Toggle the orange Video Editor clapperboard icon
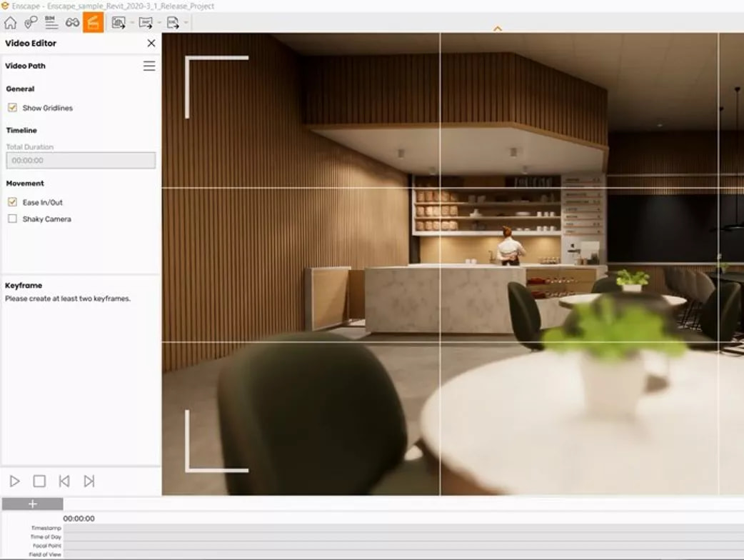 click(93, 22)
